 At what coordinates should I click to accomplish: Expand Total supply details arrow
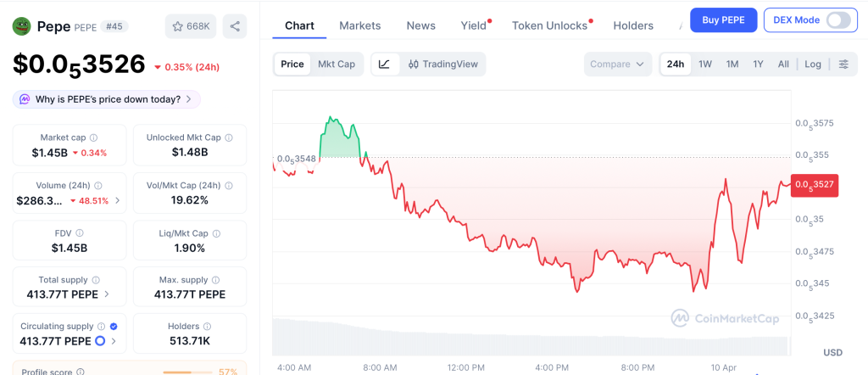coord(105,294)
